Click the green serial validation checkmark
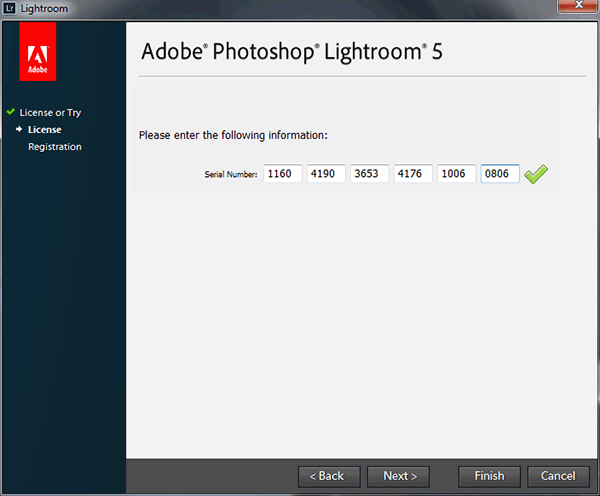Screen dimensions: 600x496 tap(536, 174)
